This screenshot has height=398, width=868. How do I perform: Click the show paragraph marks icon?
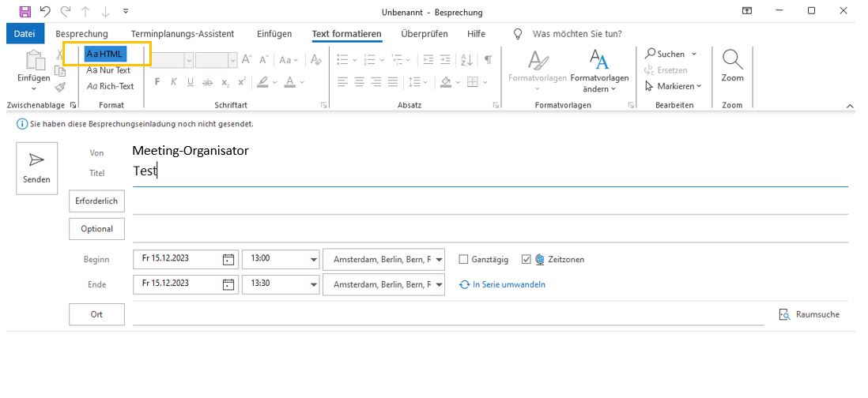[488, 60]
